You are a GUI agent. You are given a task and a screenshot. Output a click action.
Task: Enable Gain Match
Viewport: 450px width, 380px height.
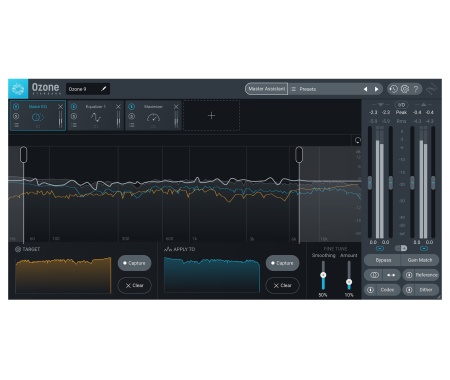420,260
